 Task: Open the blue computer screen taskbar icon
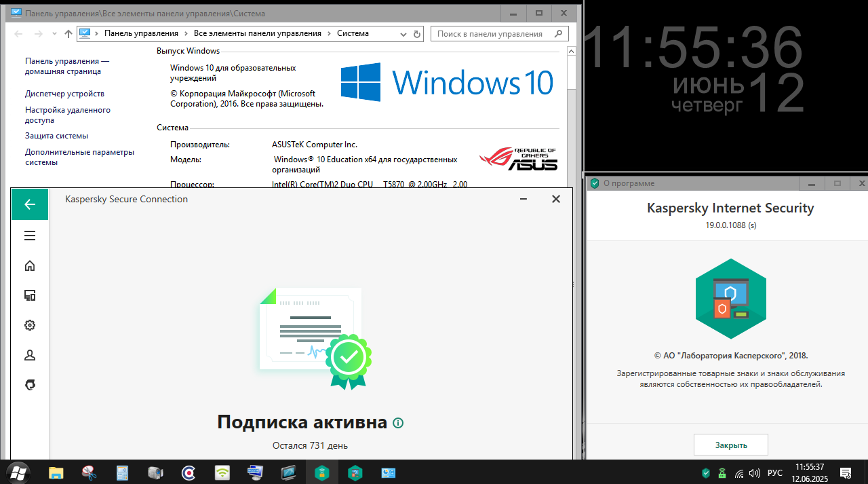[x=255, y=472]
